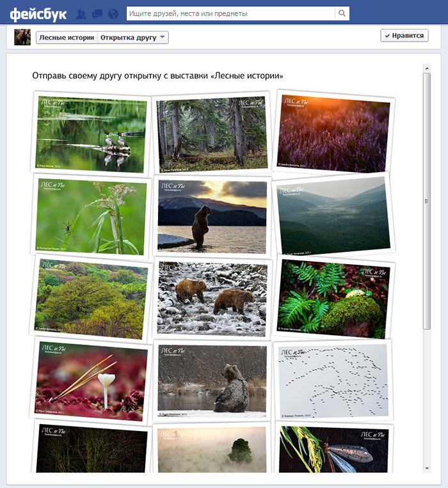
Task: Focus the friends and places search field
Action: click(230, 13)
